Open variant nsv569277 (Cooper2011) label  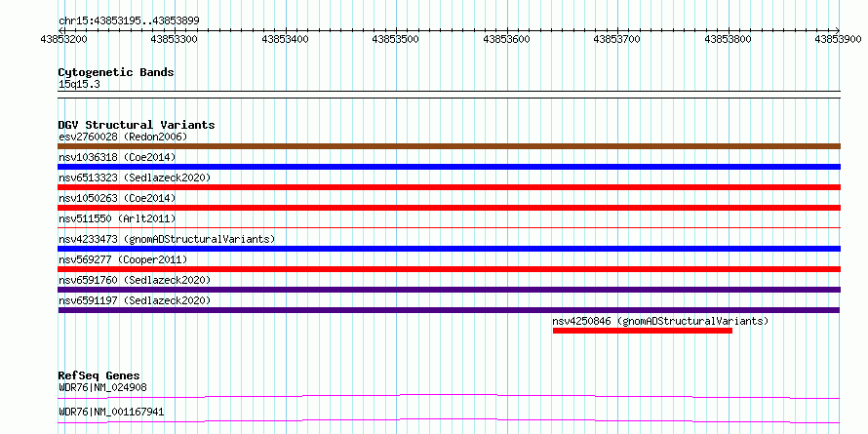123,259
